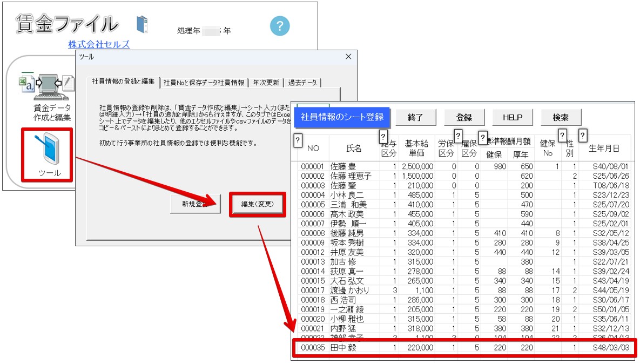
Task: Click base salary cell 220,000
Action: pyautogui.click(x=420, y=348)
